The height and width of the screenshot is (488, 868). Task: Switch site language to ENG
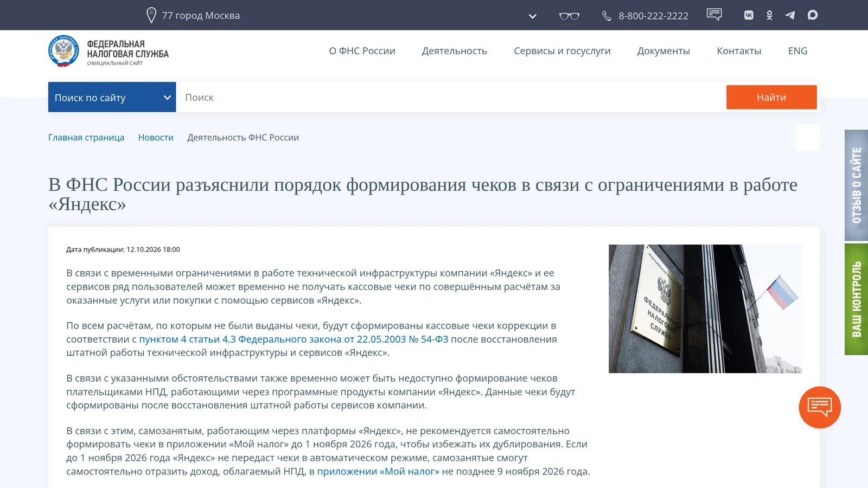point(797,51)
